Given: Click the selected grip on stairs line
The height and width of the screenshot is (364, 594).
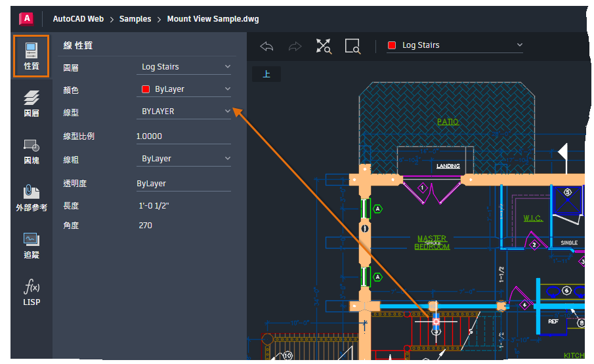Looking at the screenshot, I should coord(436,321).
